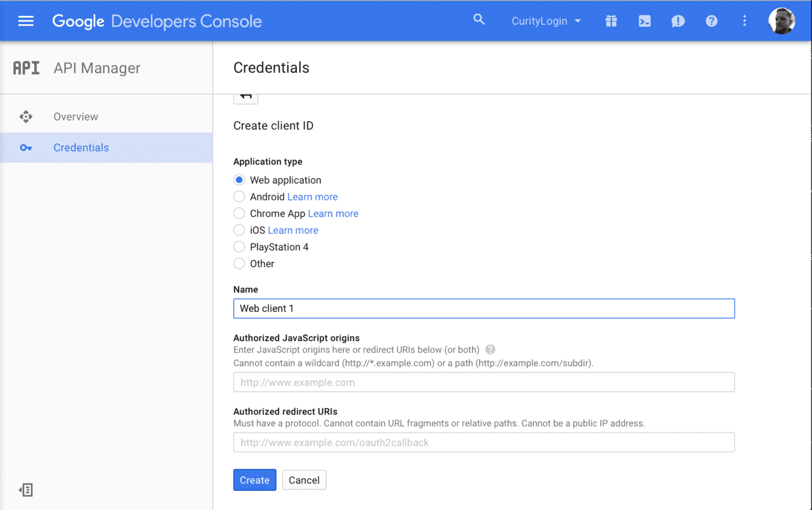Open the Google Cloud Shell terminal

(645, 21)
